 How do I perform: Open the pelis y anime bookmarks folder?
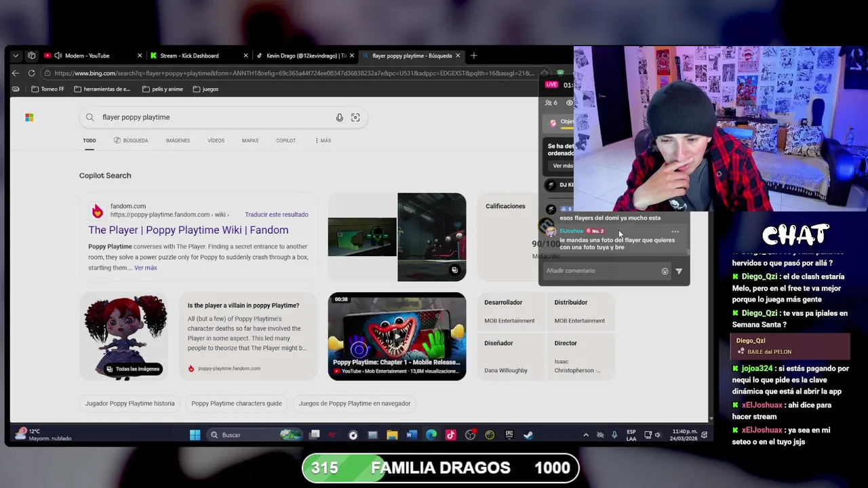163,89
